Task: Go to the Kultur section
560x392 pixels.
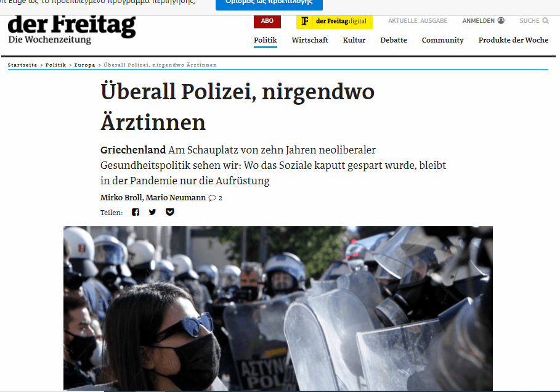Action: 354,40
